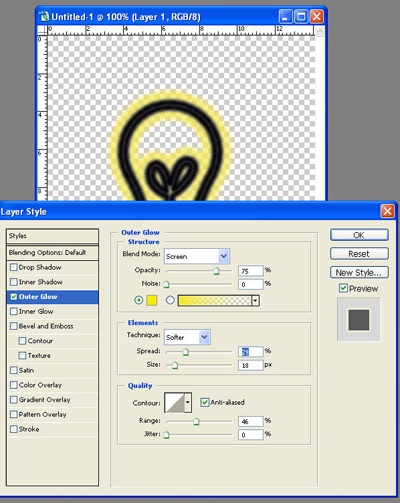Uncheck the Outer Glow checkbox
The image size is (400, 503).
[x=14, y=297]
